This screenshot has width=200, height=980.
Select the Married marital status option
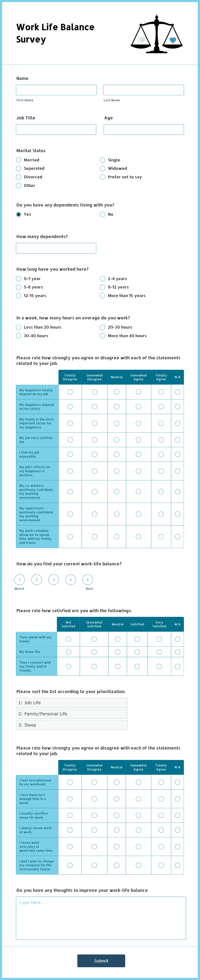(19, 160)
